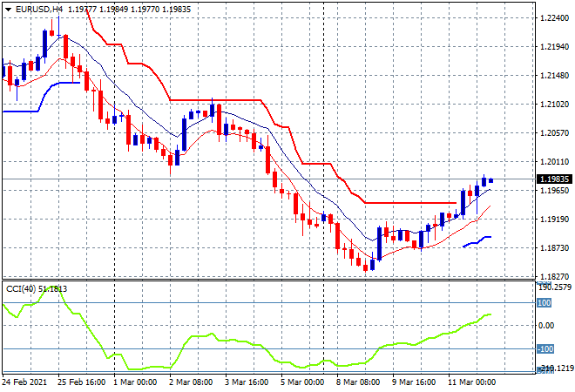575x392 pixels.
Task: Click the 2 Mar 08:00 time label
Action: tap(191, 382)
